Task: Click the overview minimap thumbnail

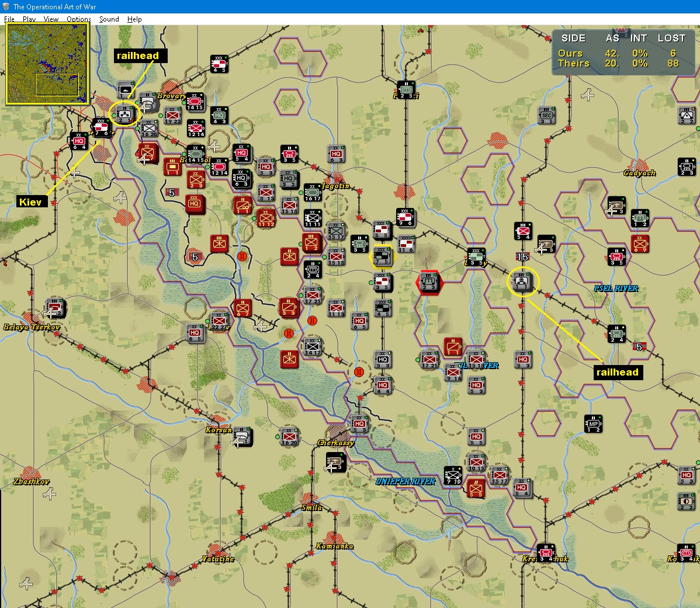Action: [47, 64]
